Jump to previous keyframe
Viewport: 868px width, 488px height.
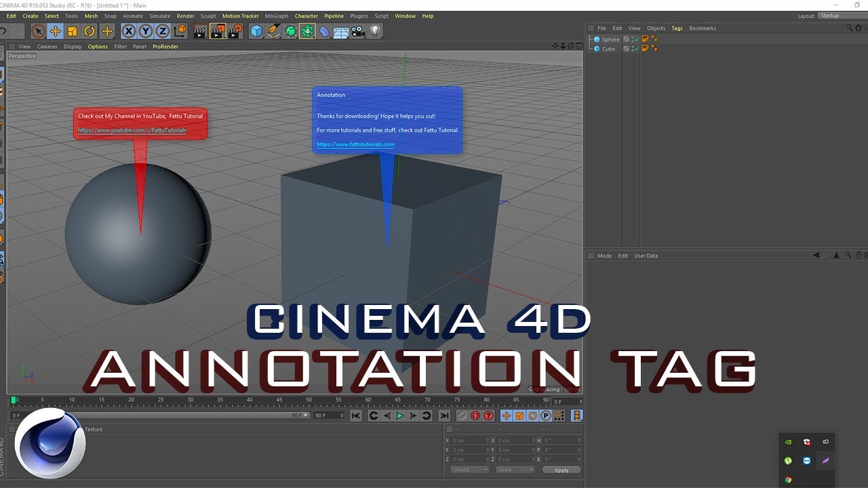373,415
